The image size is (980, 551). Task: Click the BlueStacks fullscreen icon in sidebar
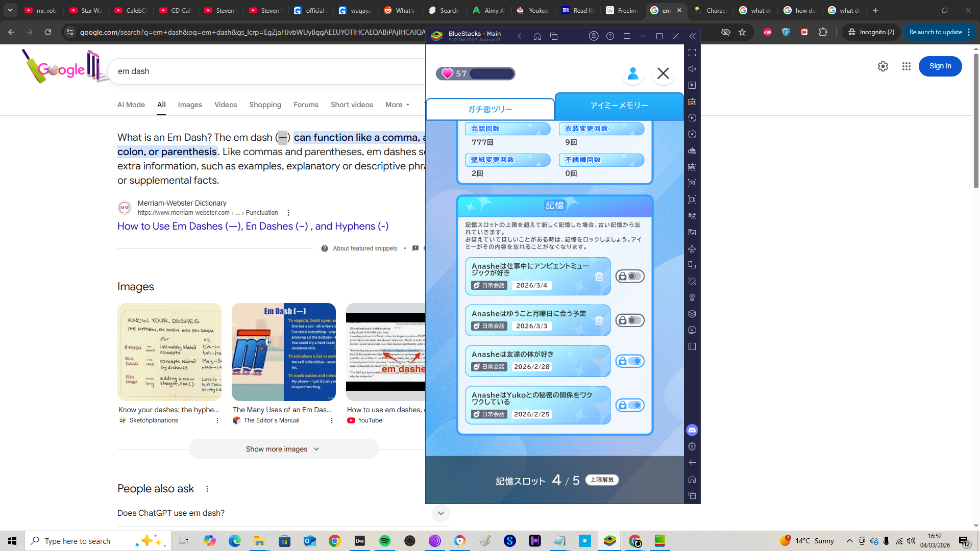click(692, 53)
